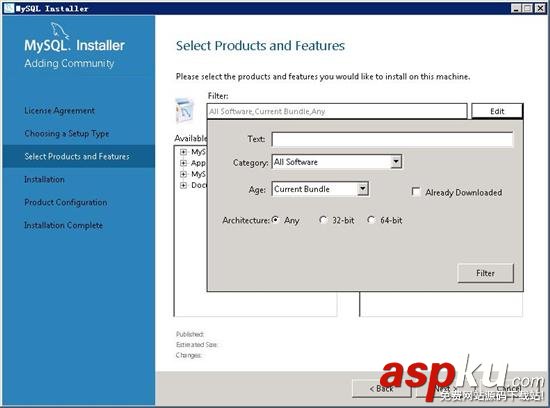Click the filter catalog icon beside Filter field

[185, 111]
